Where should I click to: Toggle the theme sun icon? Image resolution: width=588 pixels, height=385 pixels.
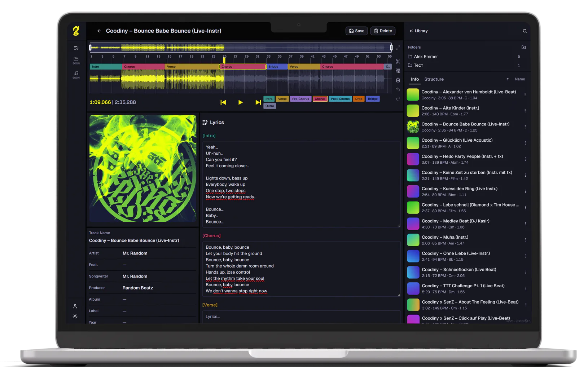click(x=75, y=316)
